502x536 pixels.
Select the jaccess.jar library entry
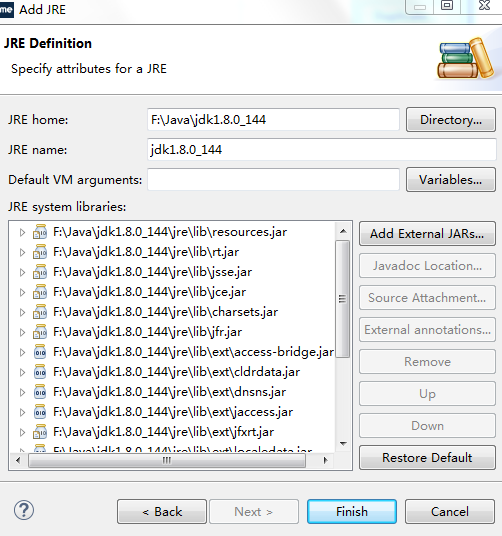point(173,412)
